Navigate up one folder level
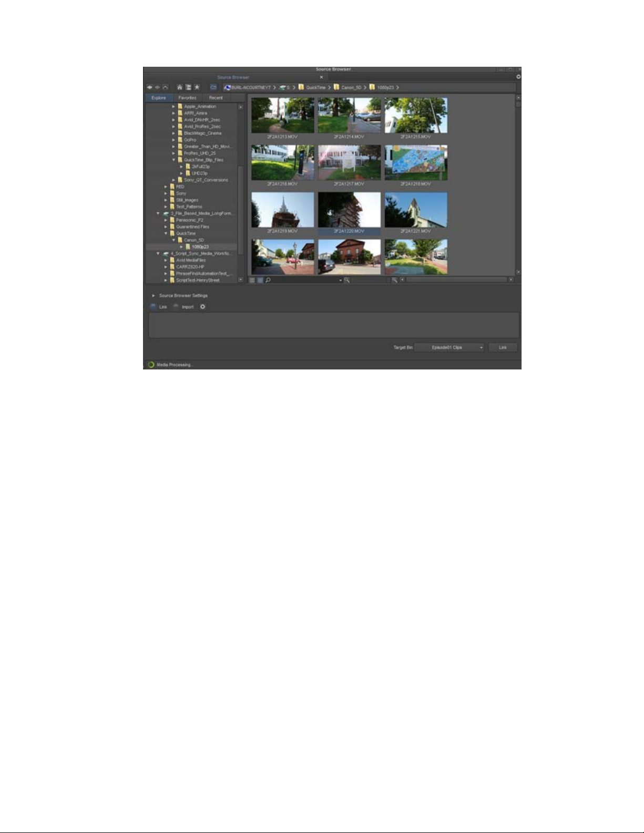Image resolution: width=644 pixels, height=833 pixels. point(165,87)
